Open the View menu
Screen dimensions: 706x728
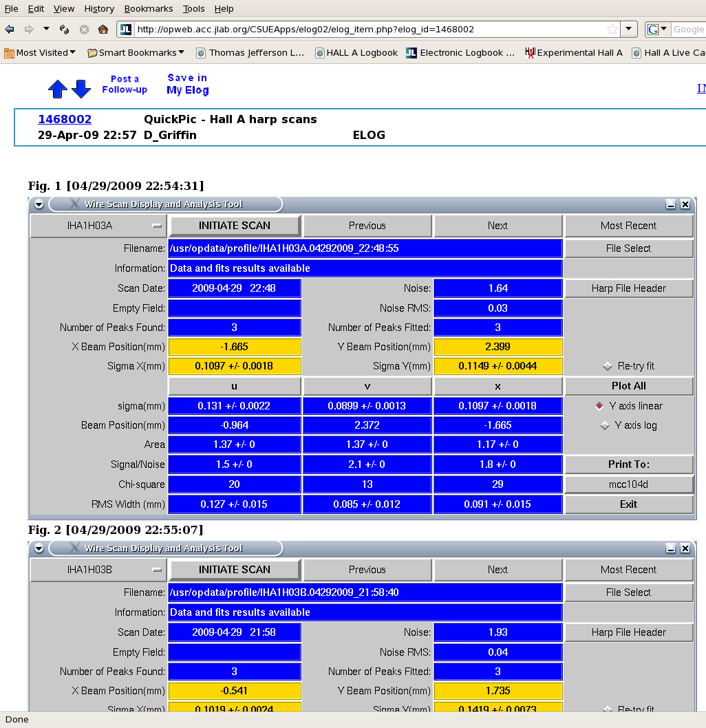63,9
